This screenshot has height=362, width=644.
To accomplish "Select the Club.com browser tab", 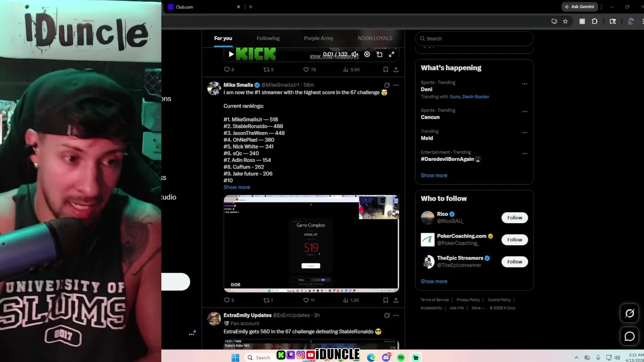I will tap(204, 7).
